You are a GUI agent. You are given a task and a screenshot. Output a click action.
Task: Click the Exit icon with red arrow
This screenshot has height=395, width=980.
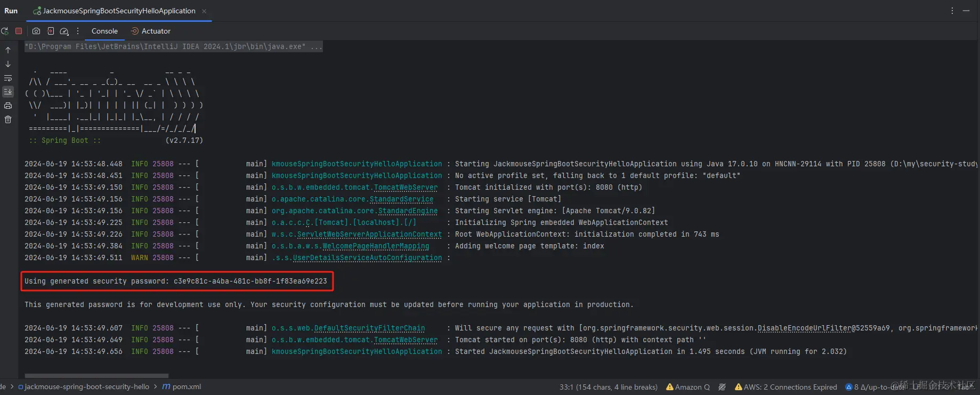pos(51,31)
